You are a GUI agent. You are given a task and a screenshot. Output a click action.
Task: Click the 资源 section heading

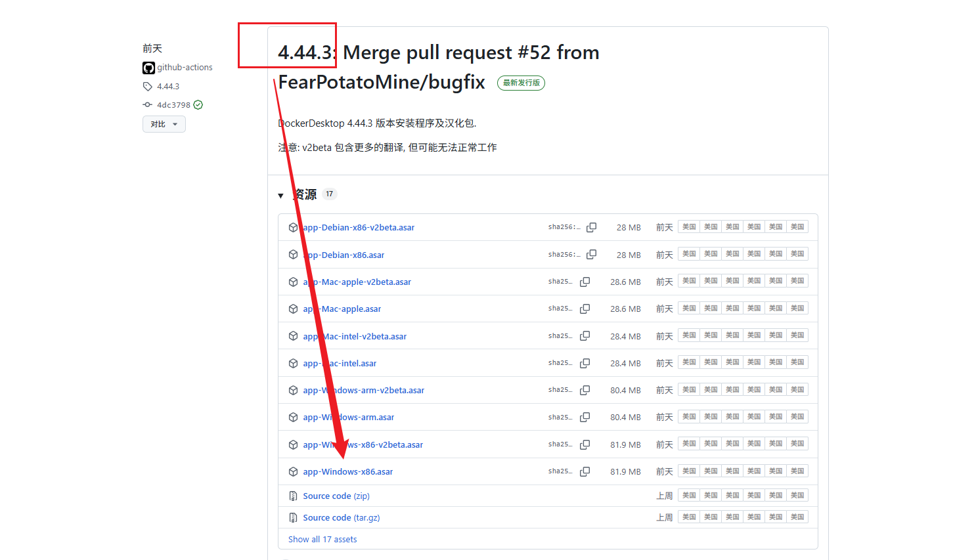[305, 194]
